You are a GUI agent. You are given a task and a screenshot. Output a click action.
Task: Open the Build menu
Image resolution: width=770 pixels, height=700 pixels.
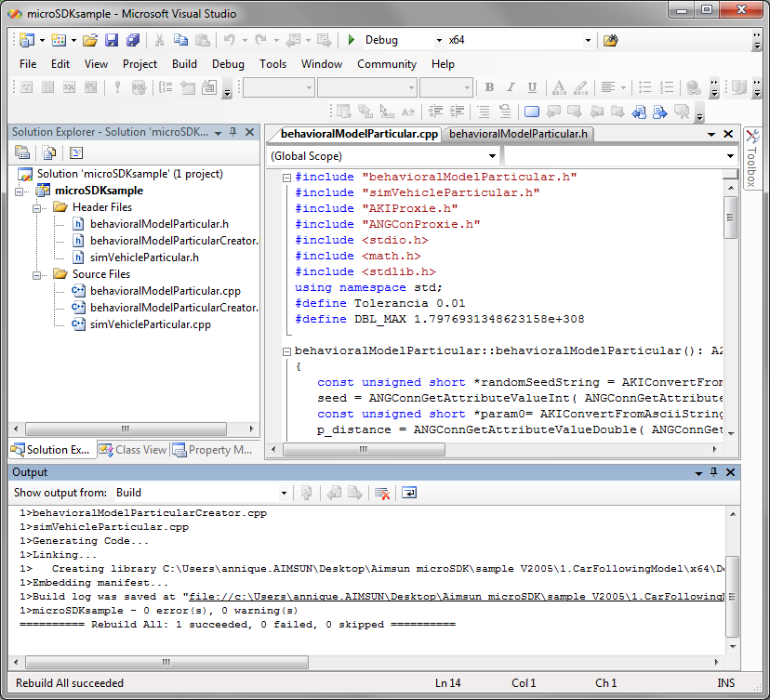184,64
